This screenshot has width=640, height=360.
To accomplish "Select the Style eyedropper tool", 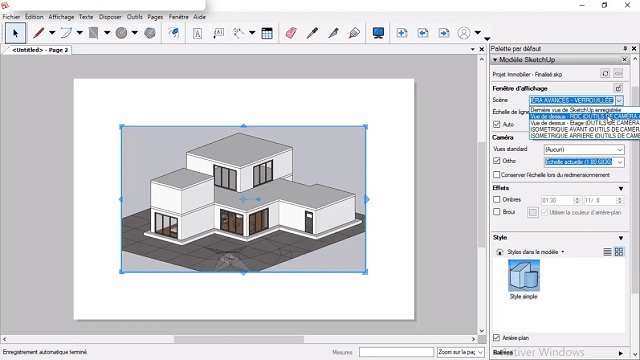I will tap(312, 33).
